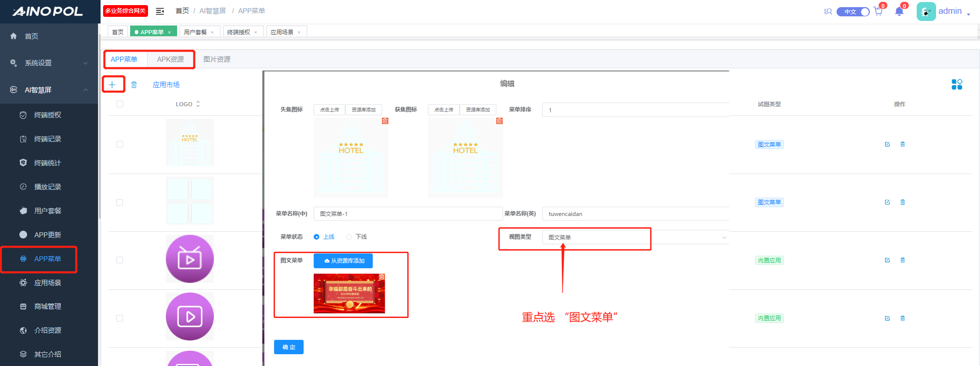The width and height of the screenshot is (980, 366).
Task: Click the grid layout icon at top right
Action: coord(957,84)
